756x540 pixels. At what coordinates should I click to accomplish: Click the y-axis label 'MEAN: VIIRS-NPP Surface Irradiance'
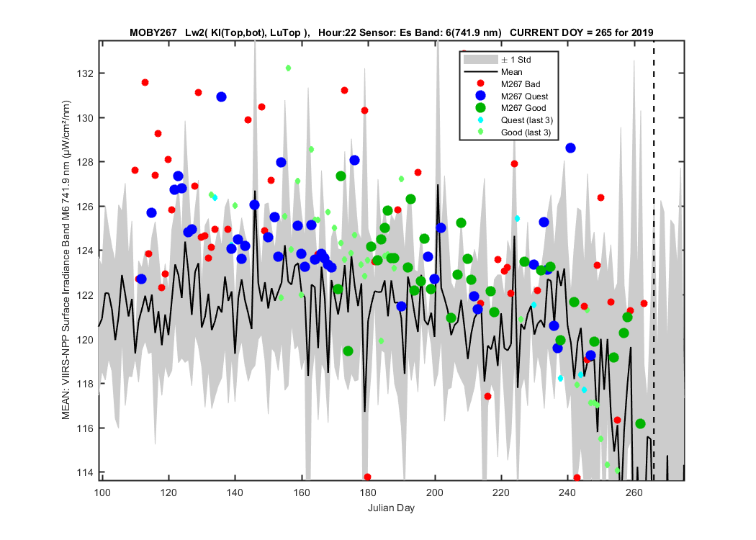[66, 260]
